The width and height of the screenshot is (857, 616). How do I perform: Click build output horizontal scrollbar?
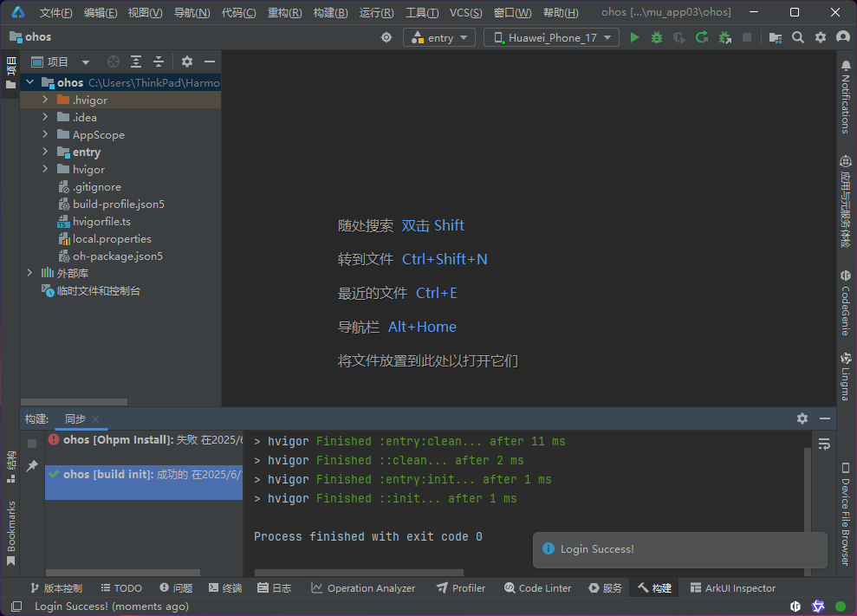[x=359, y=573]
